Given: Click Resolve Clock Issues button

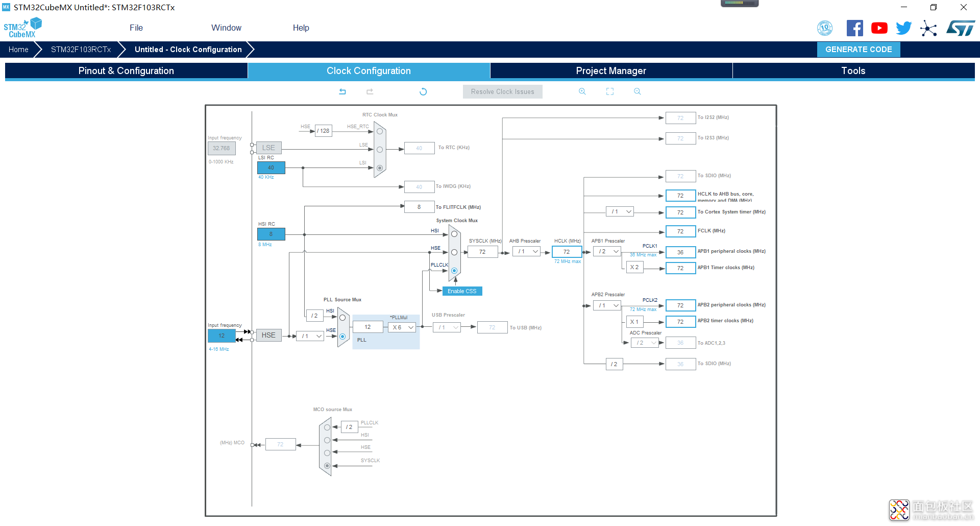Looking at the screenshot, I should [x=502, y=92].
